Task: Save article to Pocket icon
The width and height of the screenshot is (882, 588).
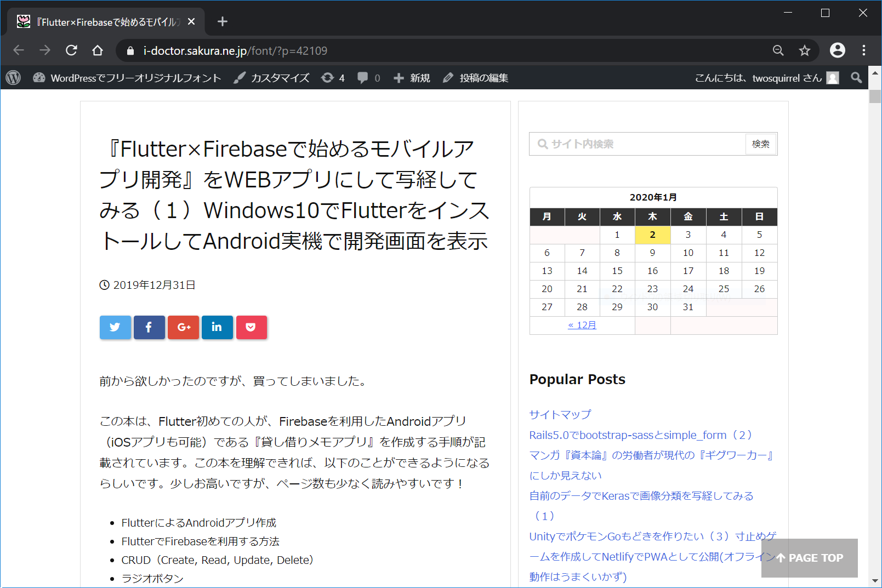Action: pos(251,327)
